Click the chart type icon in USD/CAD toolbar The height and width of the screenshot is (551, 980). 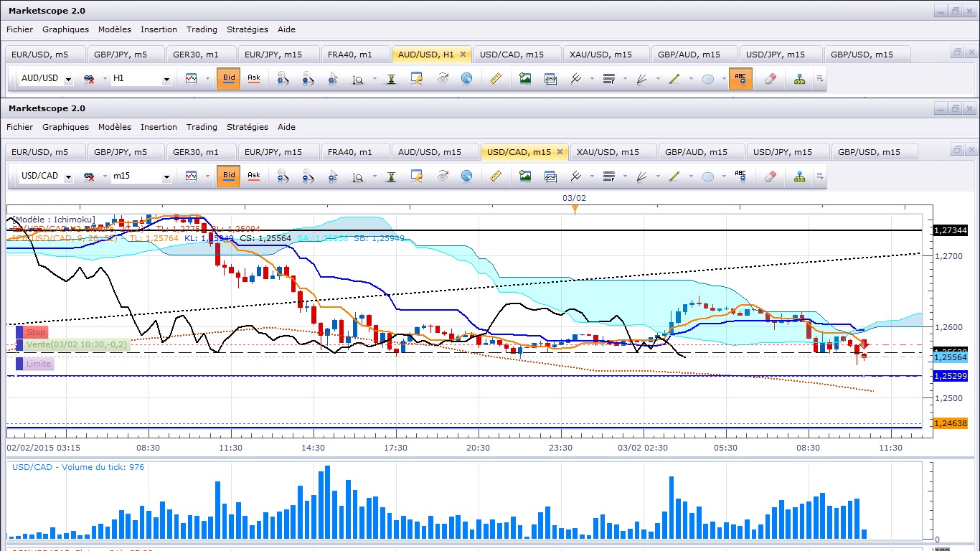[x=192, y=176]
